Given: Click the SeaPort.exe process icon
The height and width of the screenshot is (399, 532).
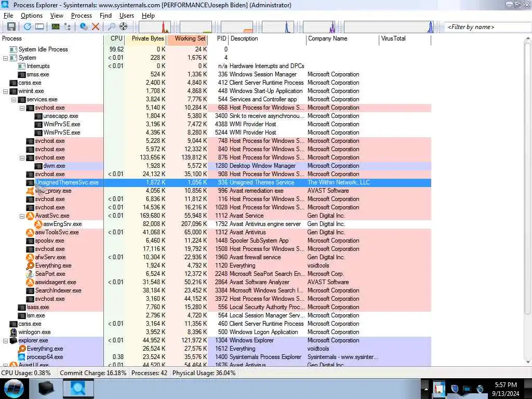Looking at the screenshot, I should [30, 274].
